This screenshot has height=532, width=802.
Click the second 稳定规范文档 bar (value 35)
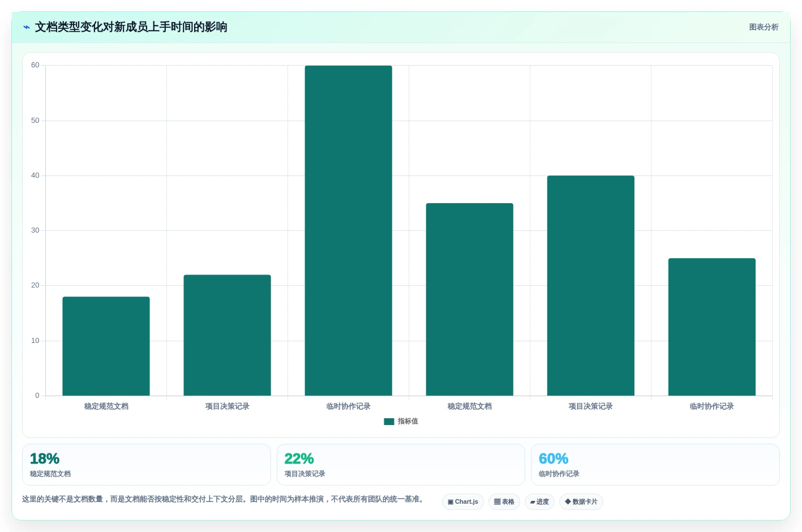(x=470, y=299)
